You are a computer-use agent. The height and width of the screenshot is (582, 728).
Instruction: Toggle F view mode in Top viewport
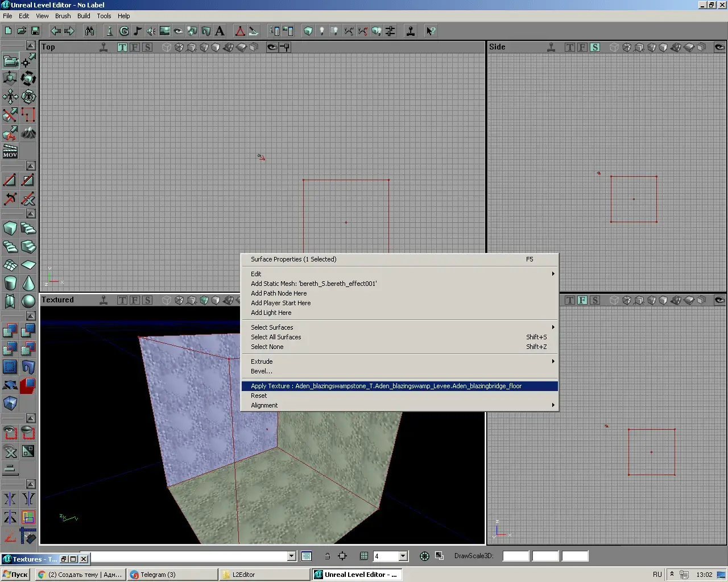pos(135,47)
